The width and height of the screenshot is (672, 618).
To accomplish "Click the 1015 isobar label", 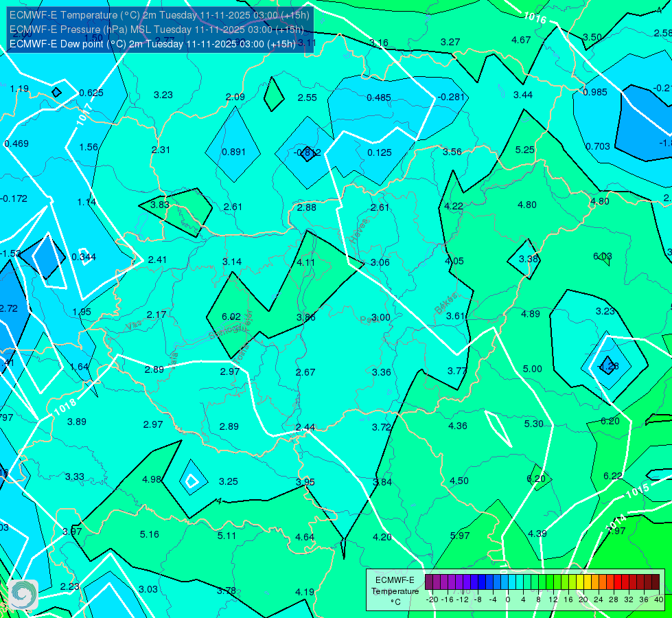I will point(638,490).
